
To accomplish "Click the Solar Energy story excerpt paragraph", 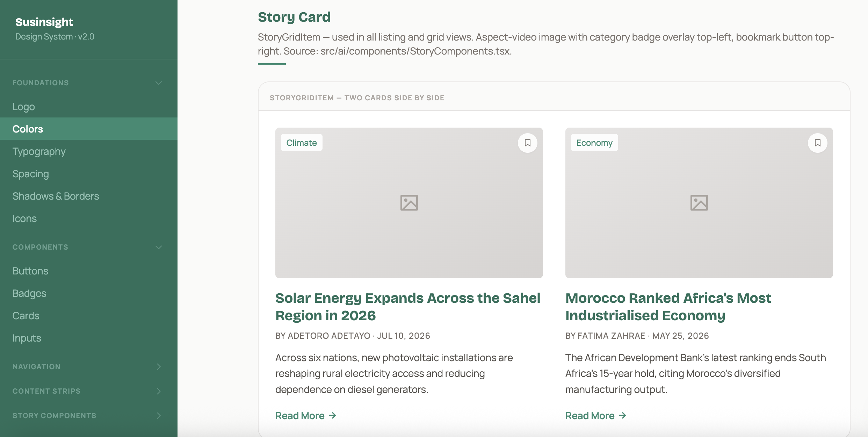I will (x=394, y=373).
